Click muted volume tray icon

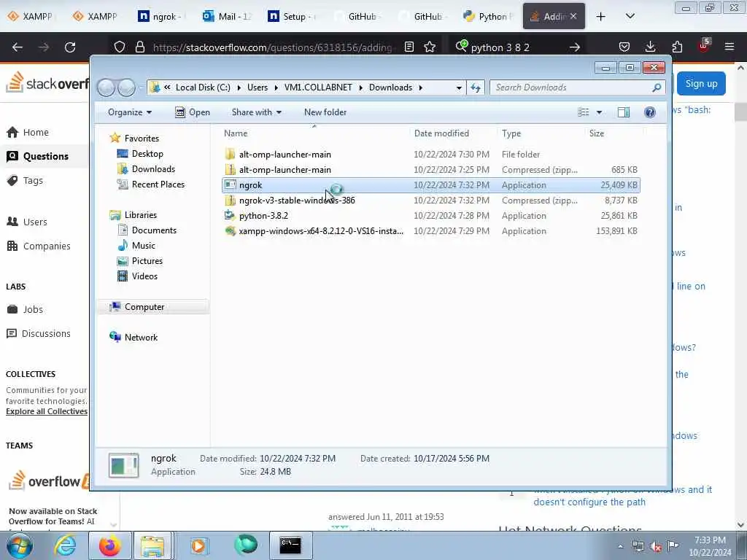(x=656, y=547)
